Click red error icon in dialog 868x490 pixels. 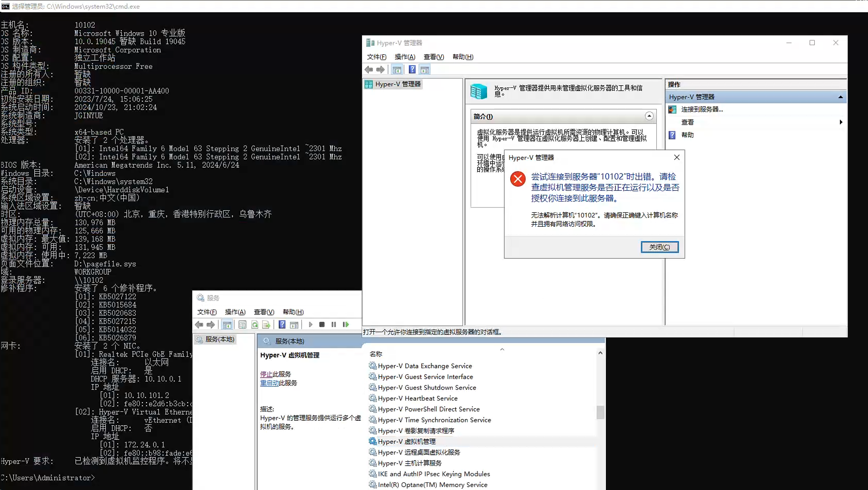pyautogui.click(x=518, y=179)
